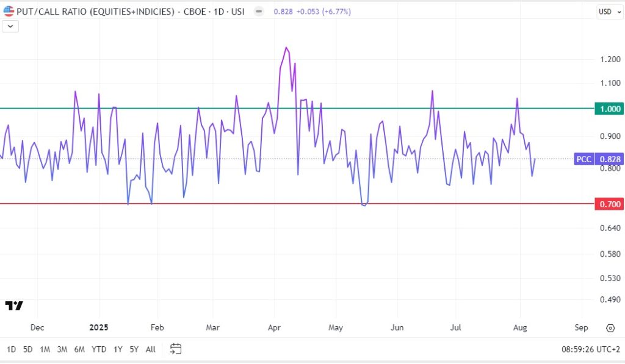Open chart settings gear icon

pyautogui.click(x=610, y=328)
